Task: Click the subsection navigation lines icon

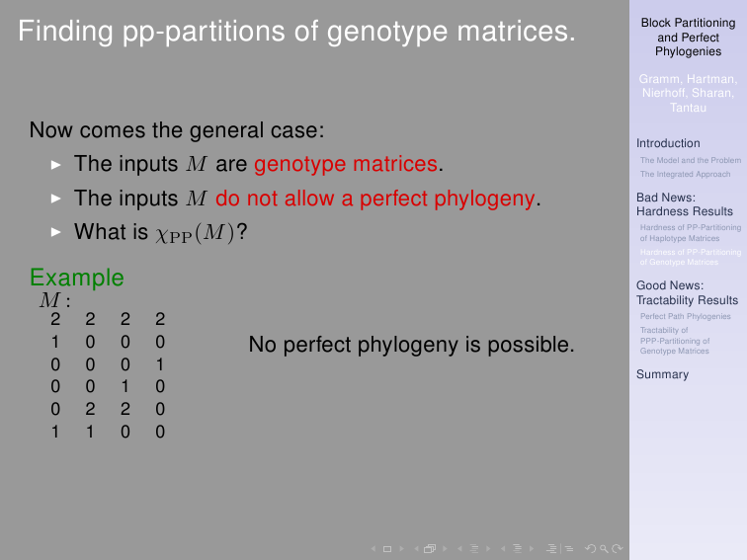Action: pos(473,548)
